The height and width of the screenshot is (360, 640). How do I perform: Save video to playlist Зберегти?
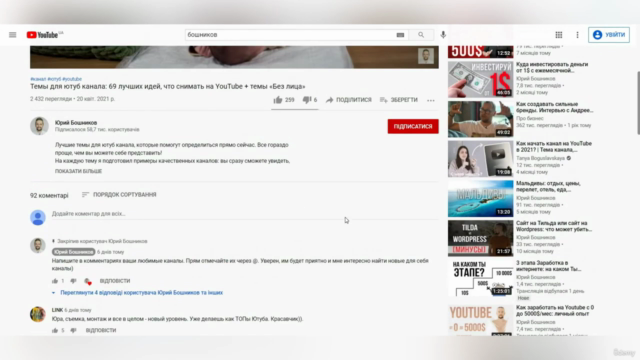pyautogui.click(x=399, y=100)
